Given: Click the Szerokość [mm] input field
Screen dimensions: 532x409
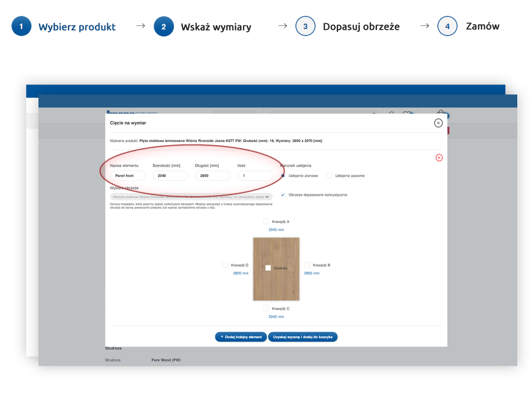Looking at the screenshot, I should [x=170, y=175].
